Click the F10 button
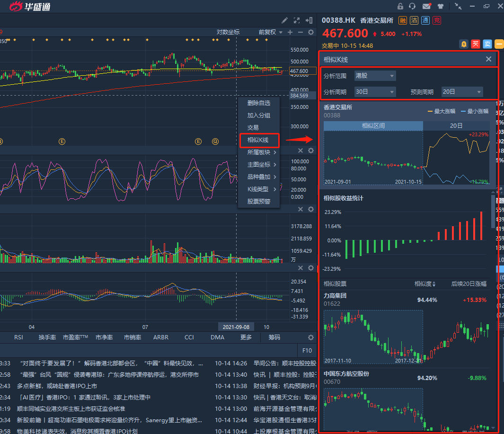 point(307,350)
